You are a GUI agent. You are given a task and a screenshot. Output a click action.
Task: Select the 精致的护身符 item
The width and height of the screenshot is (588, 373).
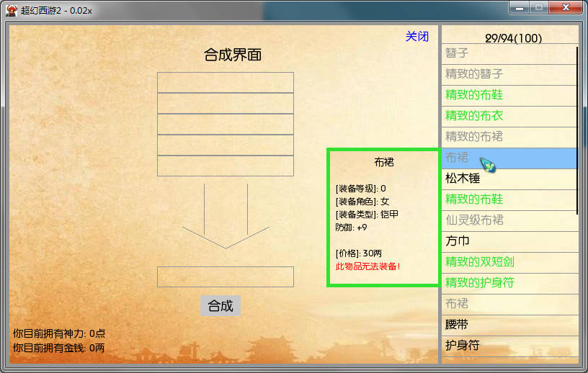click(x=509, y=284)
